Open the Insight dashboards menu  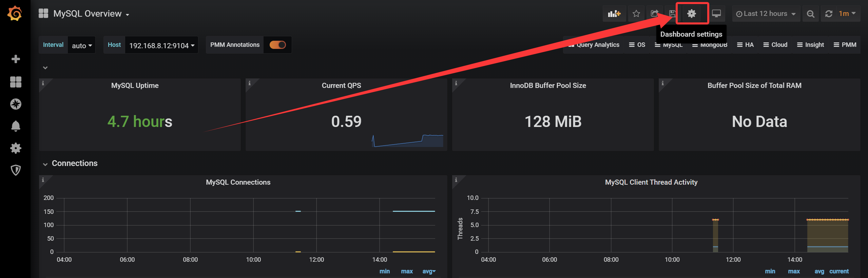[810, 45]
